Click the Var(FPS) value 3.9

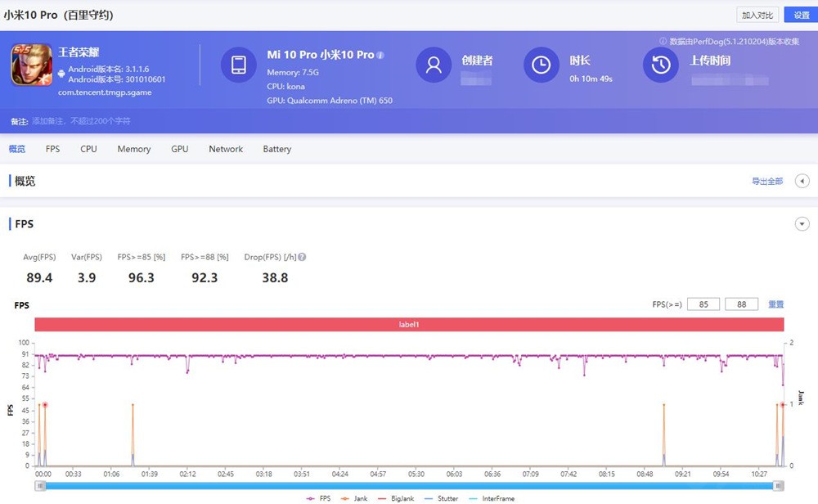[87, 277]
